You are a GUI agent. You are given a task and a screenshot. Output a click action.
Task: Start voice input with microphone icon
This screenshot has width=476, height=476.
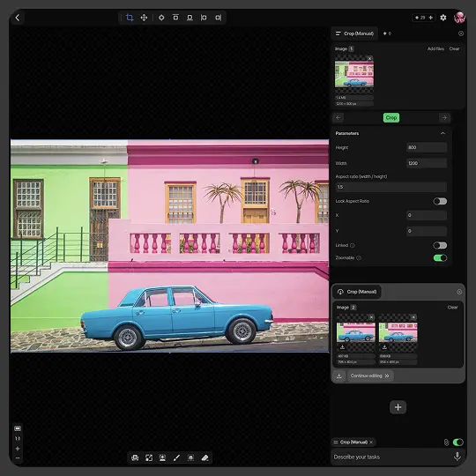457,457
